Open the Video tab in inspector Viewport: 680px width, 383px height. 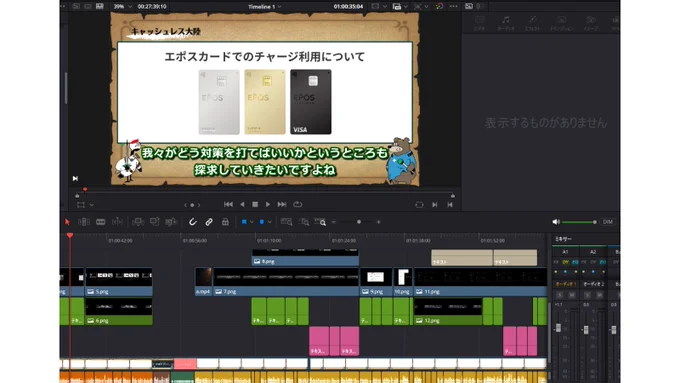click(x=480, y=23)
